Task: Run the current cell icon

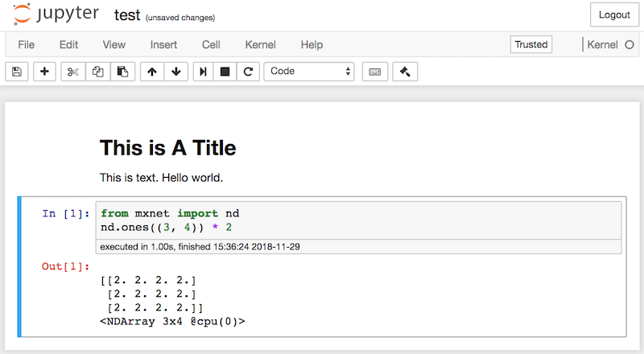Action: [x=204, y=72]
